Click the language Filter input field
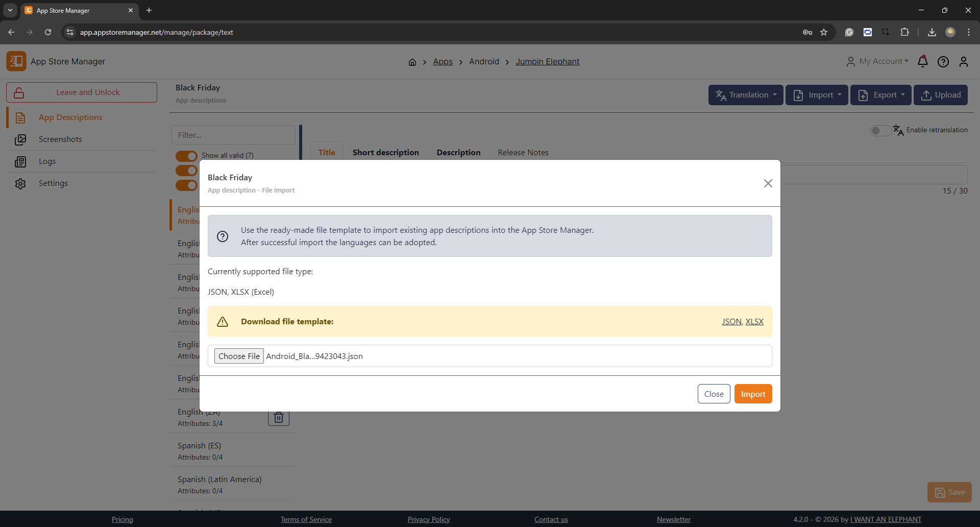Viewport: 980px width, 527px height. click(x=233, y=135)
